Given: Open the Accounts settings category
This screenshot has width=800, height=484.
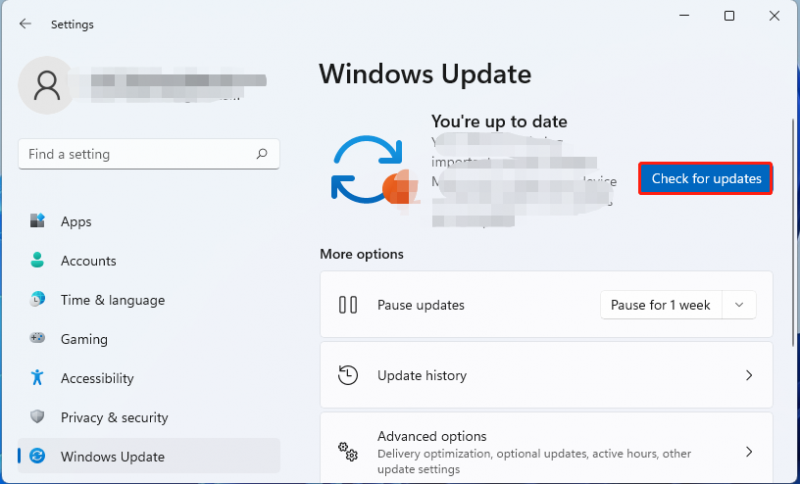Looking at the screenshot, I should [x=148, y=261].
